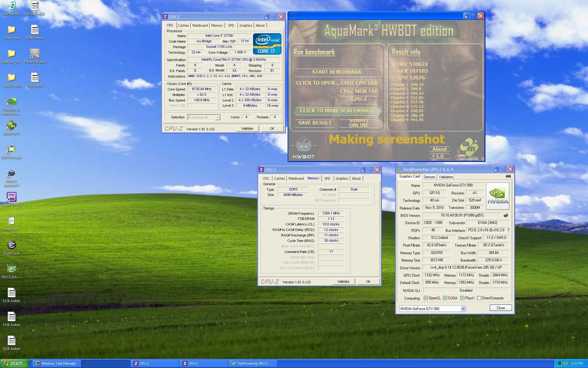Switch to Mainboard tab in top CPU-Z
Viewport: 588px width, 368px height.
tap(200, 25)
